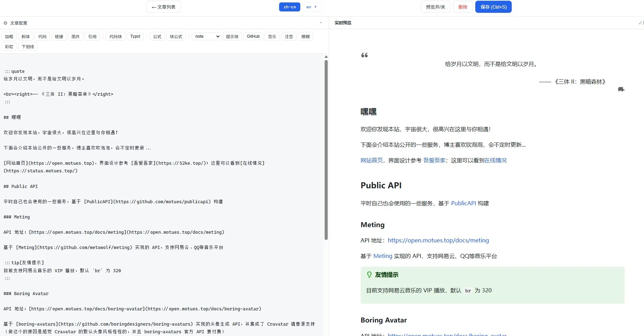
Task: Insert a 代码块 code block
Action: 116,36
